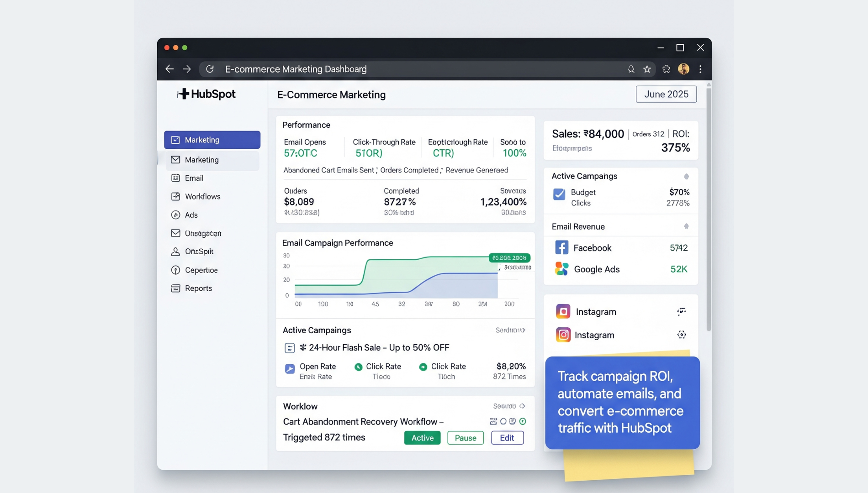Expand the link beside the Worklow header
Viewport: 868px width, 493px height.
coord(509,406)
